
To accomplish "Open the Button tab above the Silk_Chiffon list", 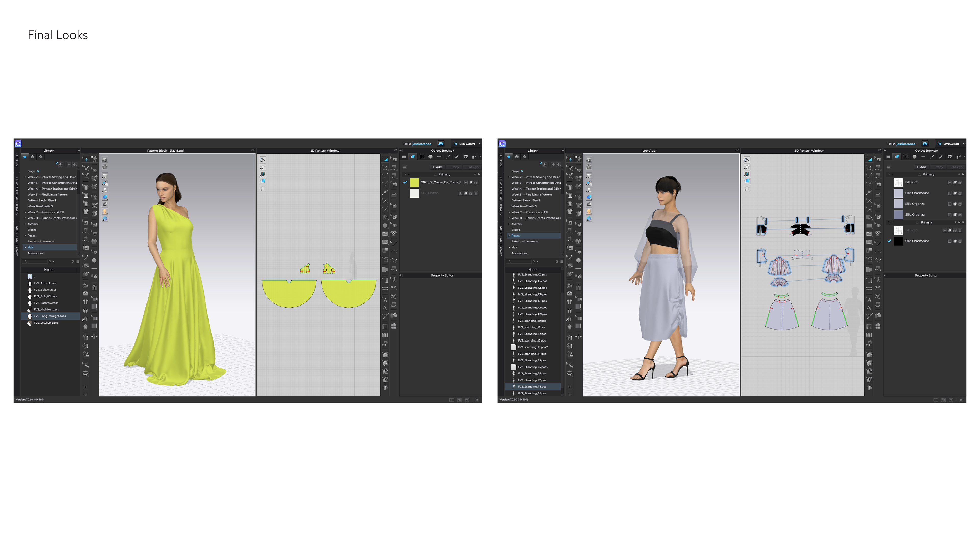I will pyautogui.click(x=430, y=157).
